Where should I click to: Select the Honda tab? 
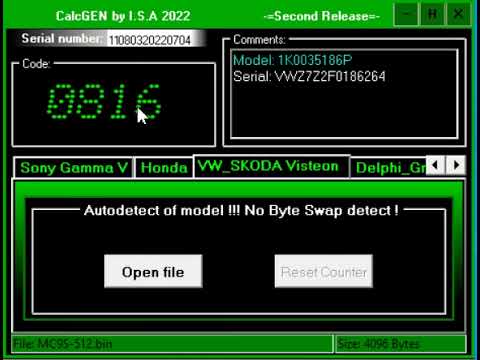click(164, 168)
